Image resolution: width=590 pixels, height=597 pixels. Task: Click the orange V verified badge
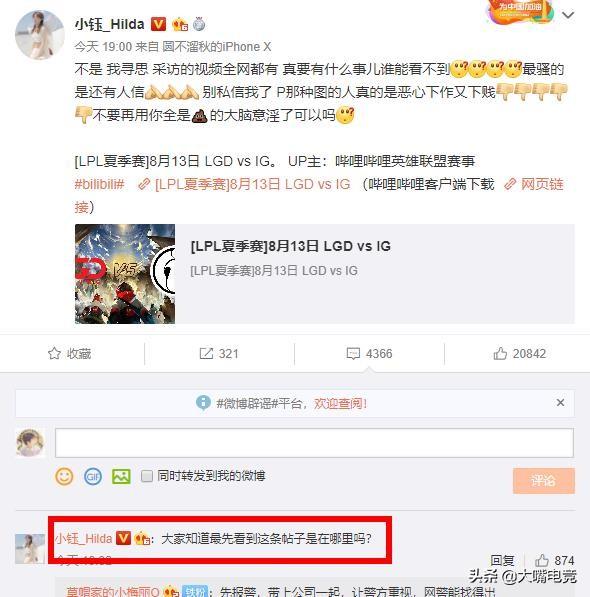click(x=158, y=24)
